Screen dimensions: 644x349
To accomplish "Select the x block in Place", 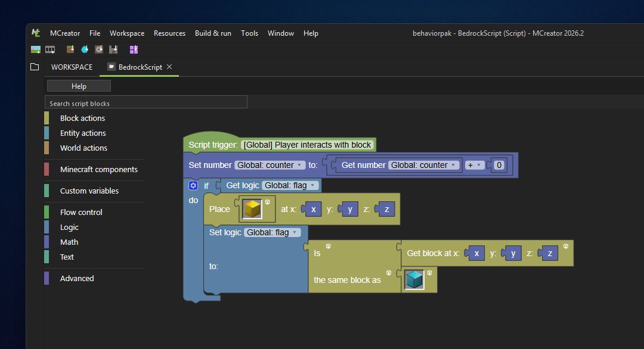I will tap(312, 209).
